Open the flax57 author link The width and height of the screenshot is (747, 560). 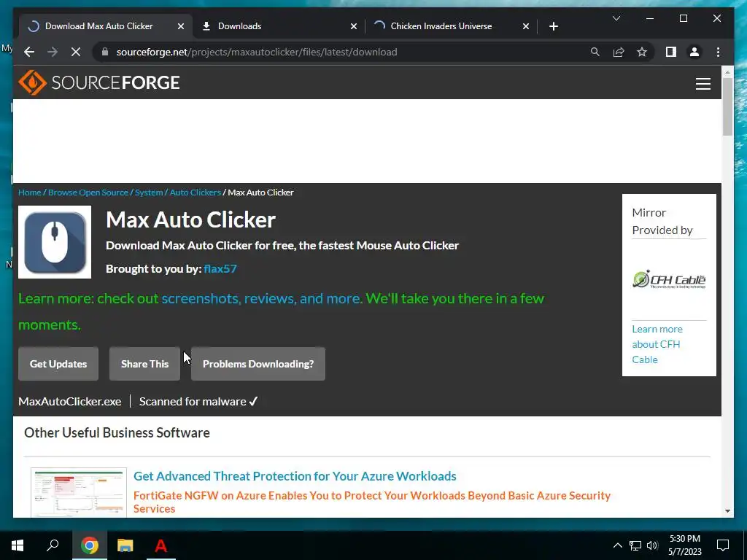point(220,268)
